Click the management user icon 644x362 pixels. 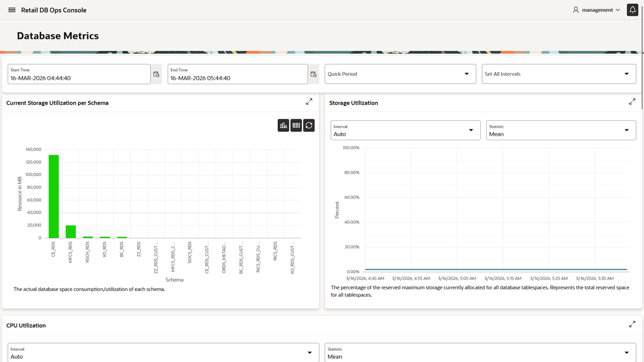576,10
